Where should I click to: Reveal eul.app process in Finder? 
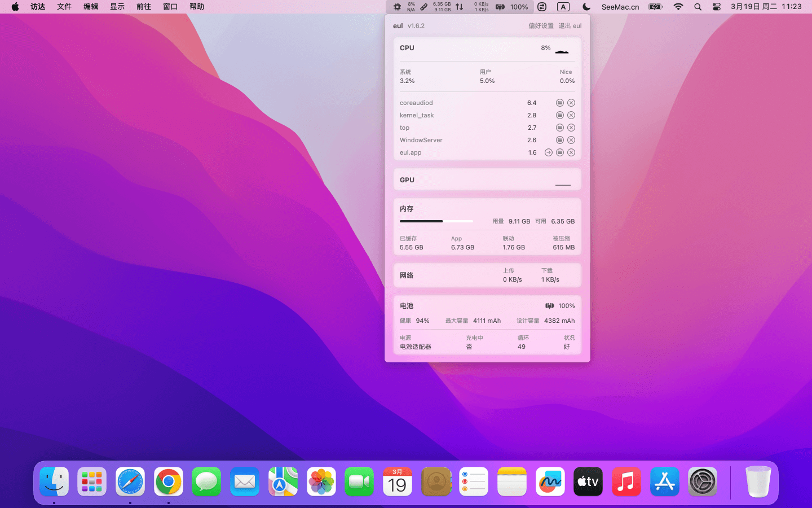[560, 152]
